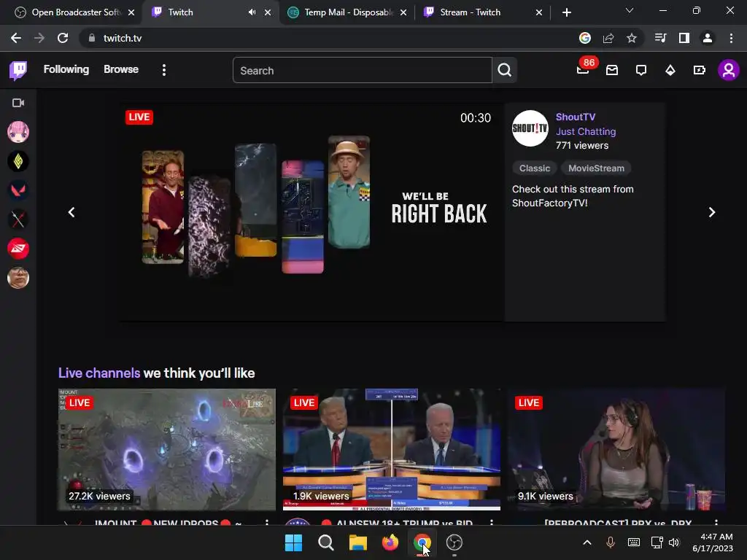Open the Windows Start menu

(293, 542)
